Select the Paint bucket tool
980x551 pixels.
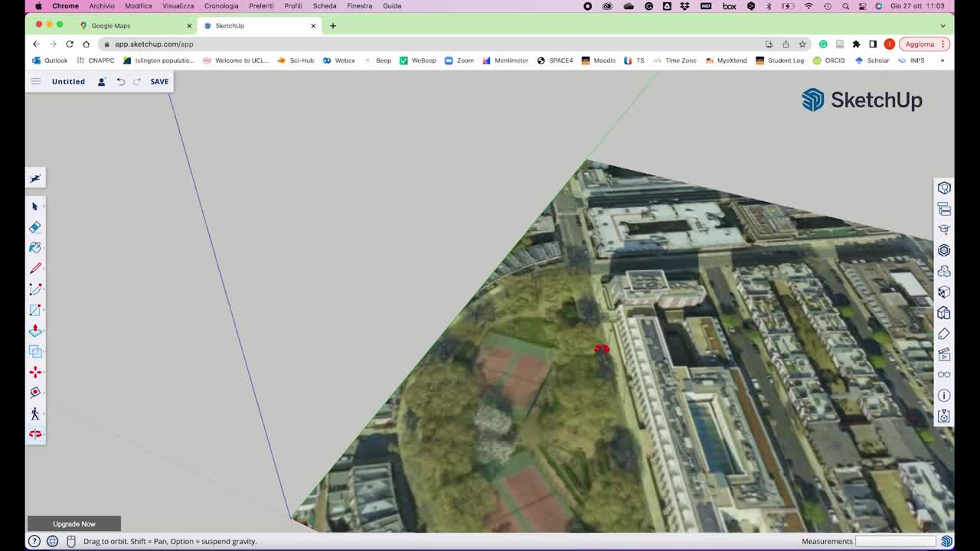[x=35, y=248]
